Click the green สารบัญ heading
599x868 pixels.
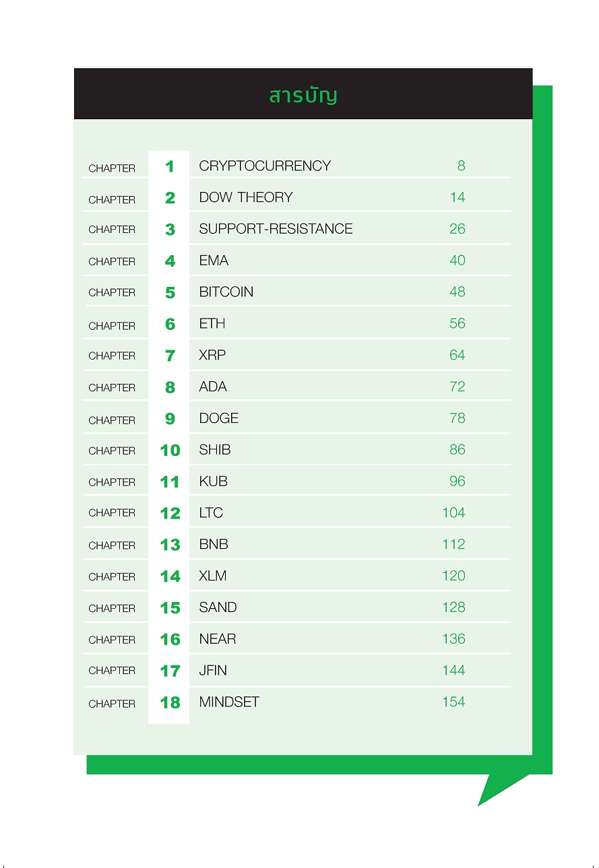[x=303, y=95]
